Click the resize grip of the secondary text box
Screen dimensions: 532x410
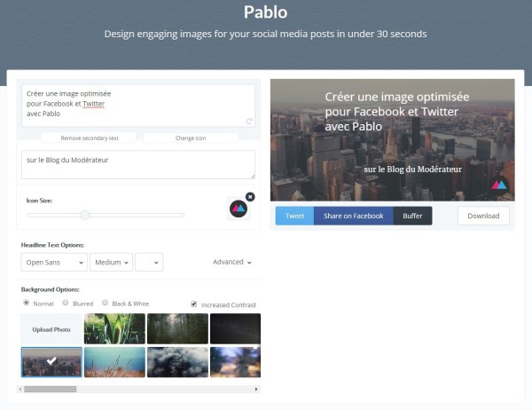(x=253, y=177)
